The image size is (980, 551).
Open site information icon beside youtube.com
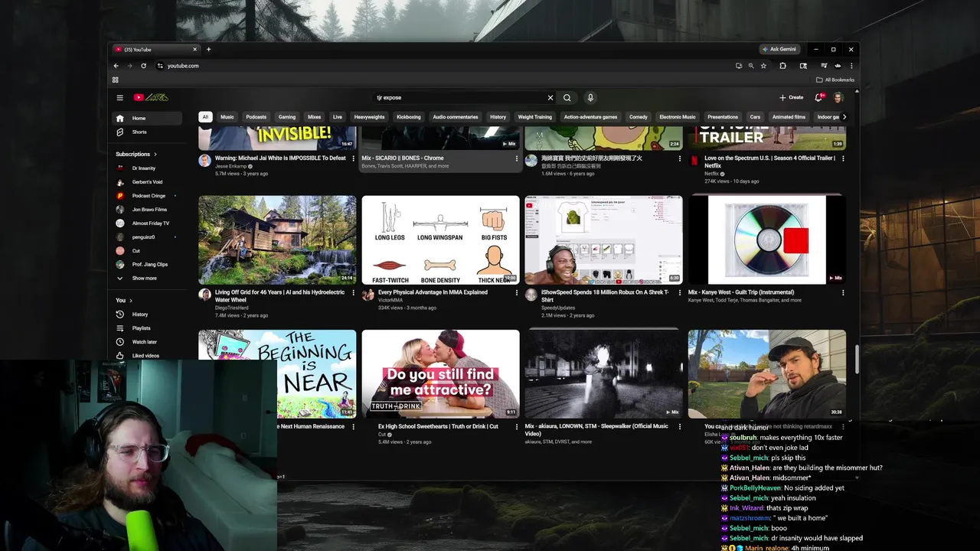pyautogui.click(x=160, y=66)
